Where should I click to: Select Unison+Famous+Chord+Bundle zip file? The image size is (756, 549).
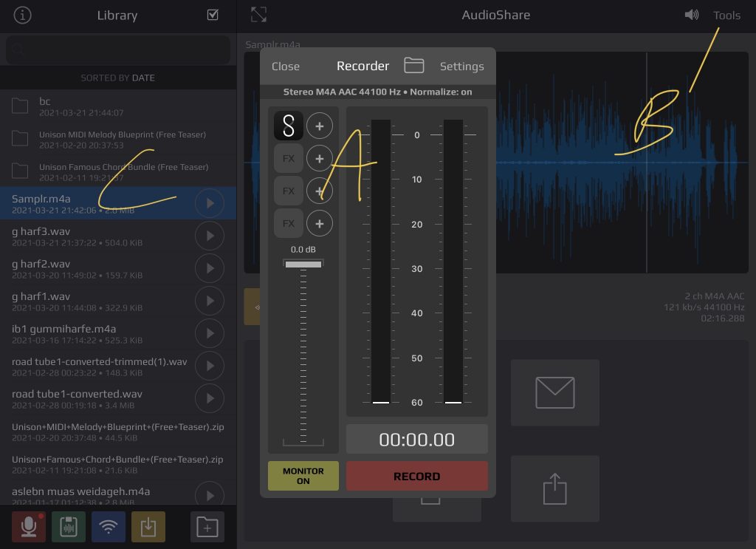pos(118,464)
